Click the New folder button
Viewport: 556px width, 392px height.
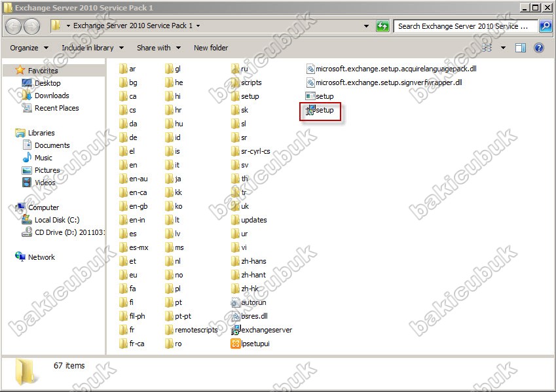pos(211,48)
